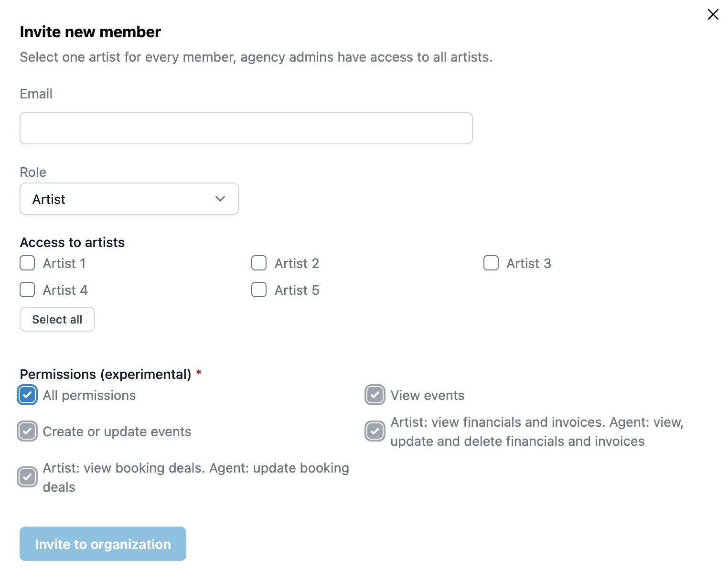The image size is (728, 582).
Task: Select the Artist 4 checkbox
Action: pyautogui.click(x=27, y=290)
